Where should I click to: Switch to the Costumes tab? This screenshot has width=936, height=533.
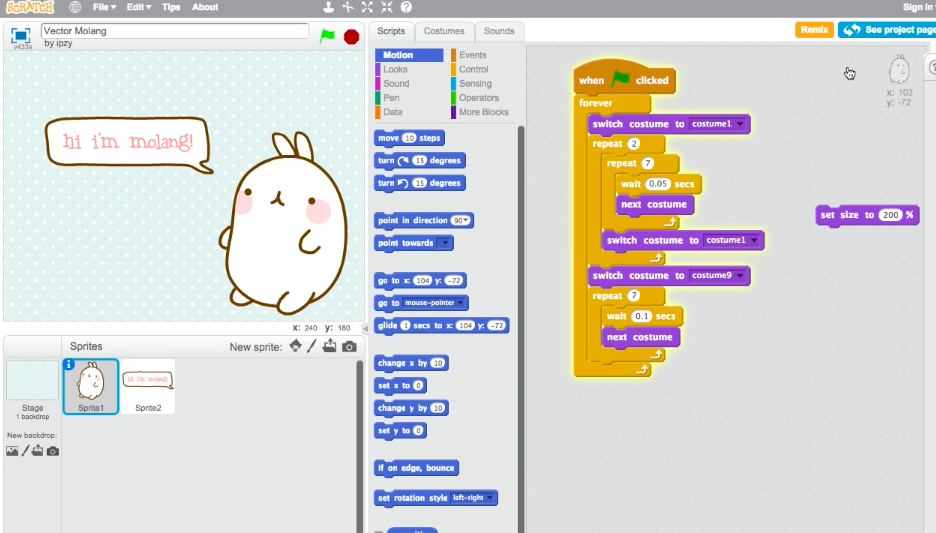[x=444, y=31]
